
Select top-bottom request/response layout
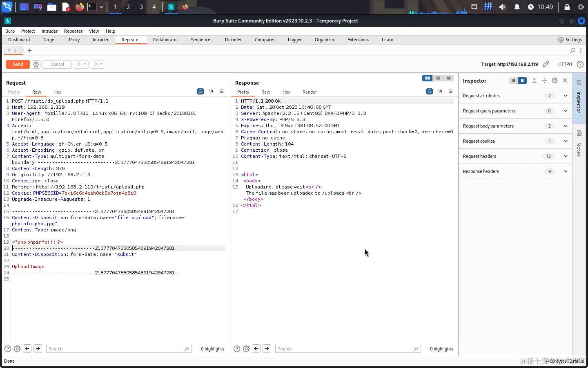[438, 78]
